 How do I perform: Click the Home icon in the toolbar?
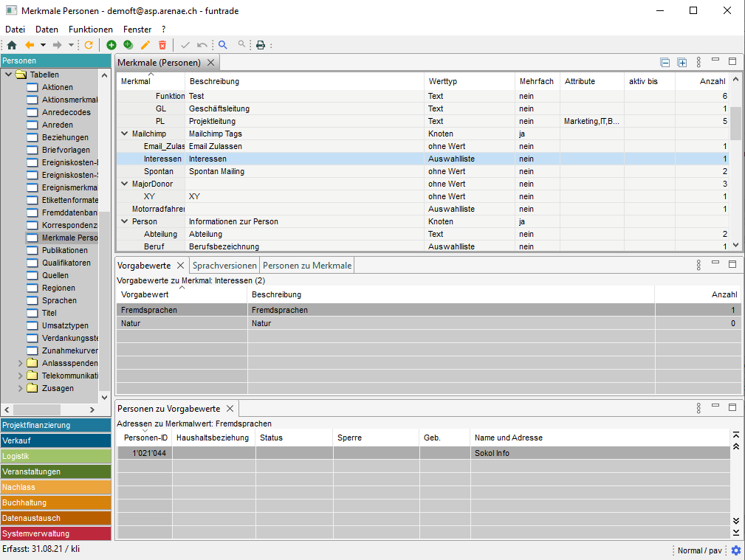12,45
